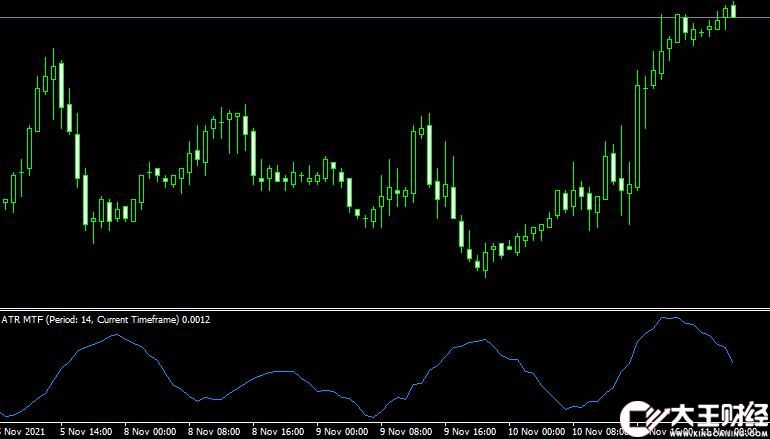Select the 5 Nov 14:00 time axis label
The height and width of the screenshot is (439, 770).
(86, 432)
